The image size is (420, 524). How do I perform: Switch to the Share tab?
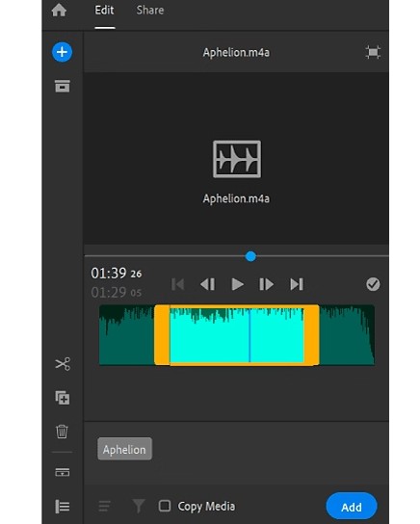point(150,10)
